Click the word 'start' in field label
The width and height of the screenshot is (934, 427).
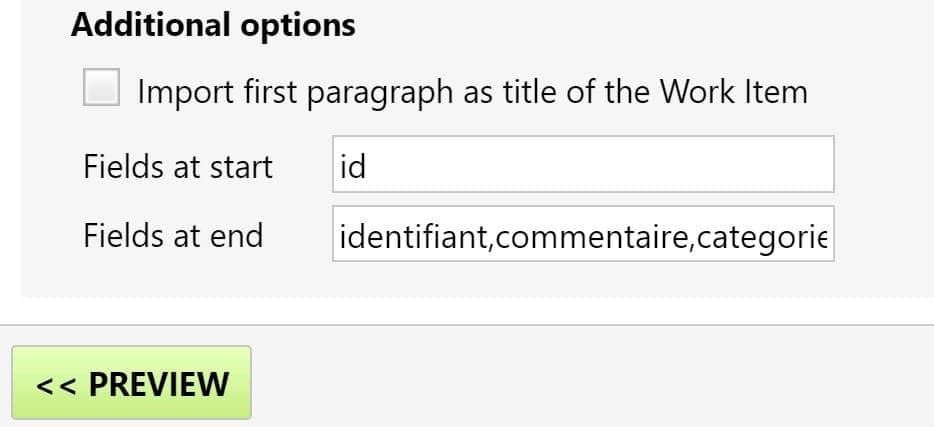click(240, 166)
